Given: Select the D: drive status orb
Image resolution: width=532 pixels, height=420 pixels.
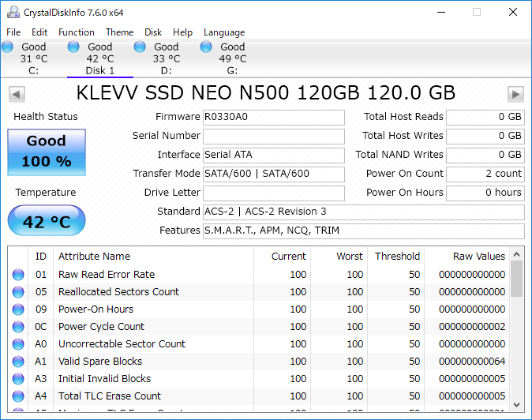Looking at the screenshot, I should click(140, 47).
